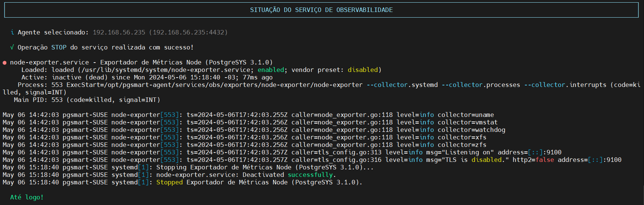Image resolution: width=644 pixels, height=205 pixels.
Task: Click the blue info 'i' icon before Agente selecionado
Action: (x=12, y=33)
